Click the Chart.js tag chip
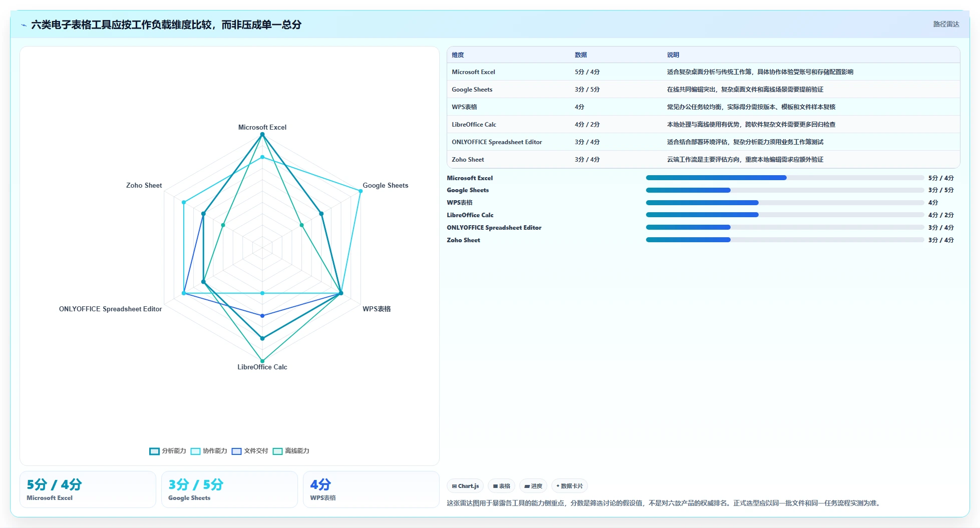This screenshot has width=980, height=528. [465, 486]
